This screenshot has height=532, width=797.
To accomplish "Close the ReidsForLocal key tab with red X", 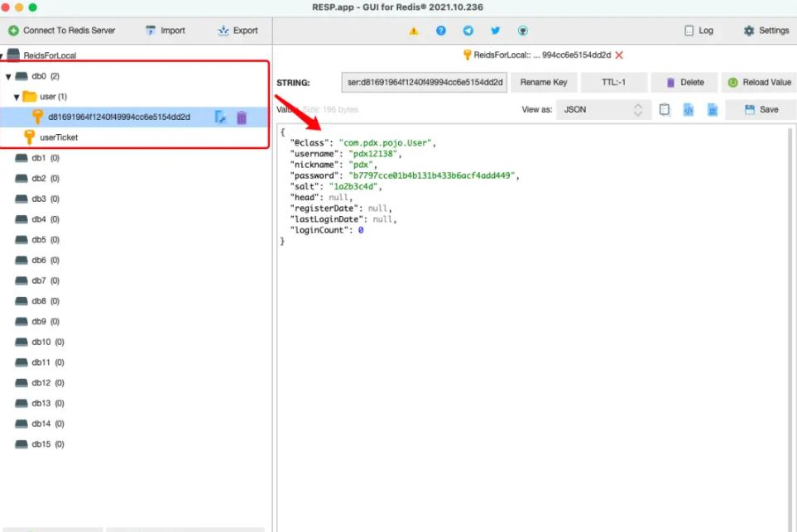I will tap(619, 55).
